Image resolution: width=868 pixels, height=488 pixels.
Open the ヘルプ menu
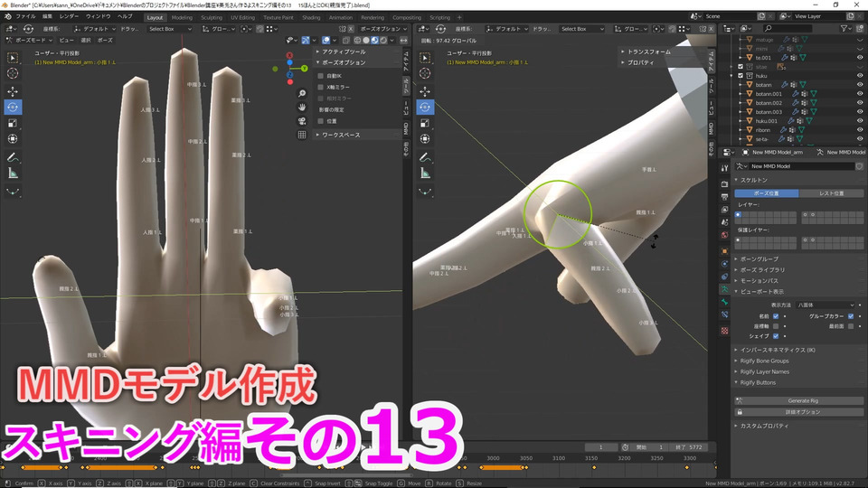pos(125,17)
